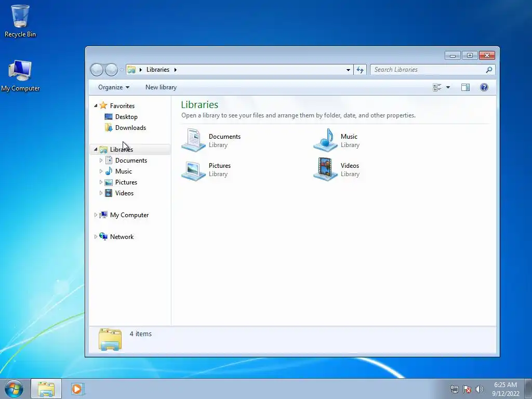532x399 pixels.
Task: Click the search magnifier icon
Action: (489, 70)
